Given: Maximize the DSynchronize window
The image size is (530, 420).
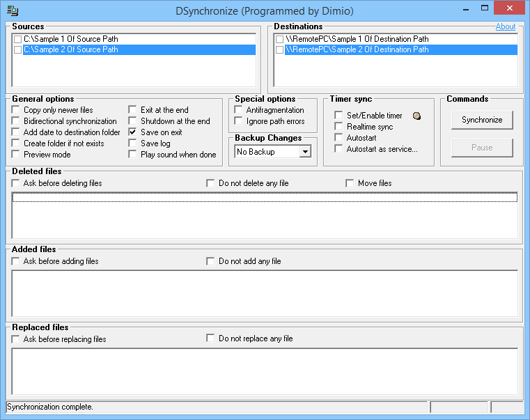Looking at the screenshot, I should (485, 8).
